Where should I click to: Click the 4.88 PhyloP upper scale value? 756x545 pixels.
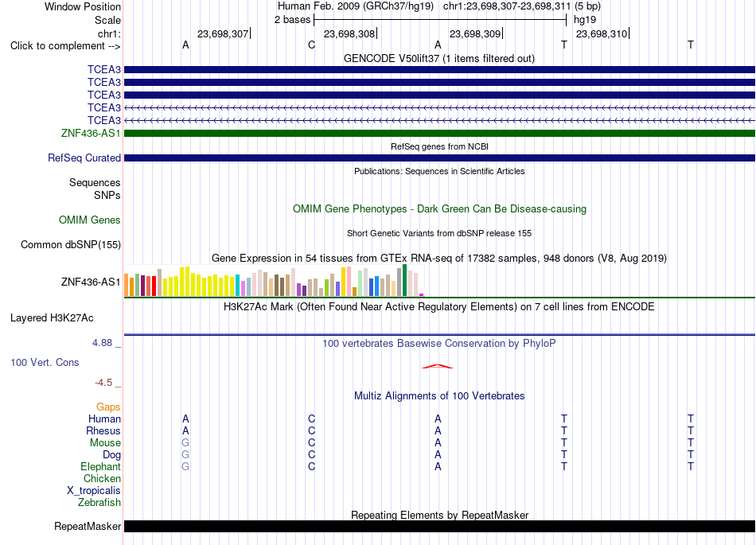102,343
